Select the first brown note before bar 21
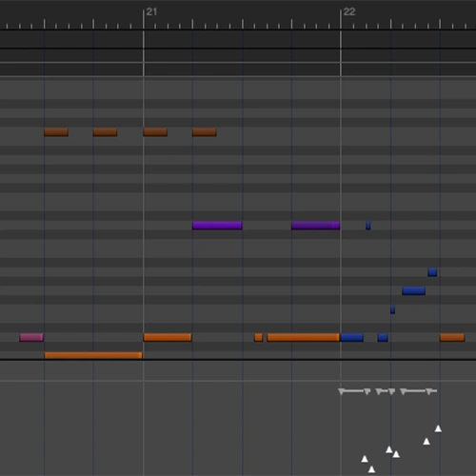The image size is (476, 476). [56, 132]
